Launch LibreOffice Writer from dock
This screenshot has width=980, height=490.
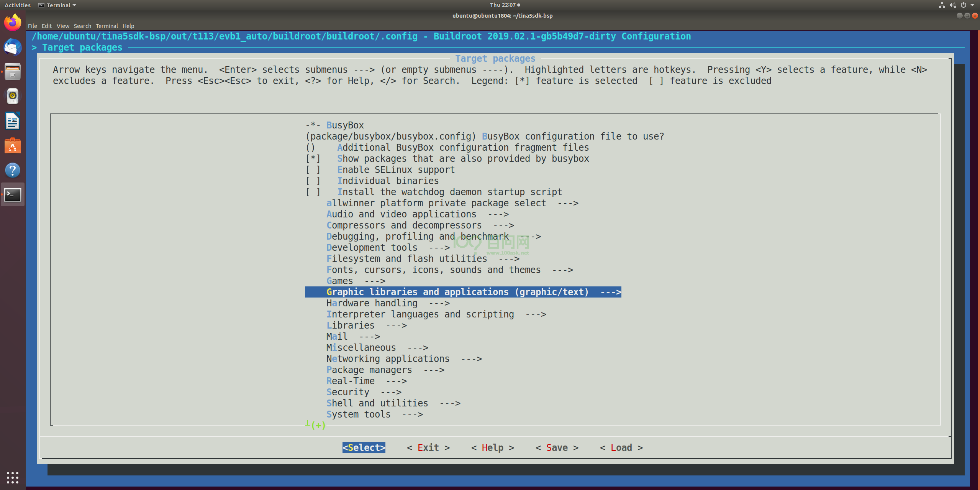[x=13, y=121]
